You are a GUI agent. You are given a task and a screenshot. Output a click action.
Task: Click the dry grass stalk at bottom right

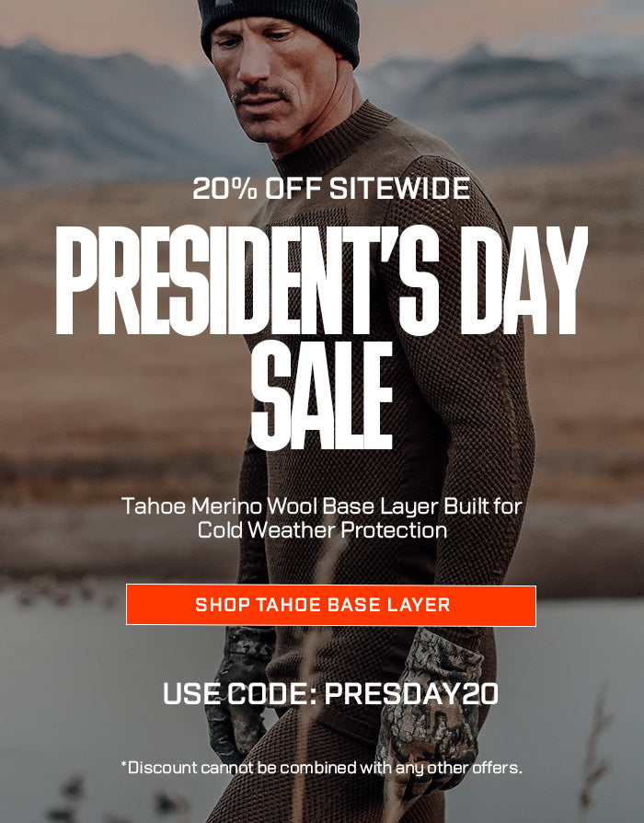tap(595, 746)
